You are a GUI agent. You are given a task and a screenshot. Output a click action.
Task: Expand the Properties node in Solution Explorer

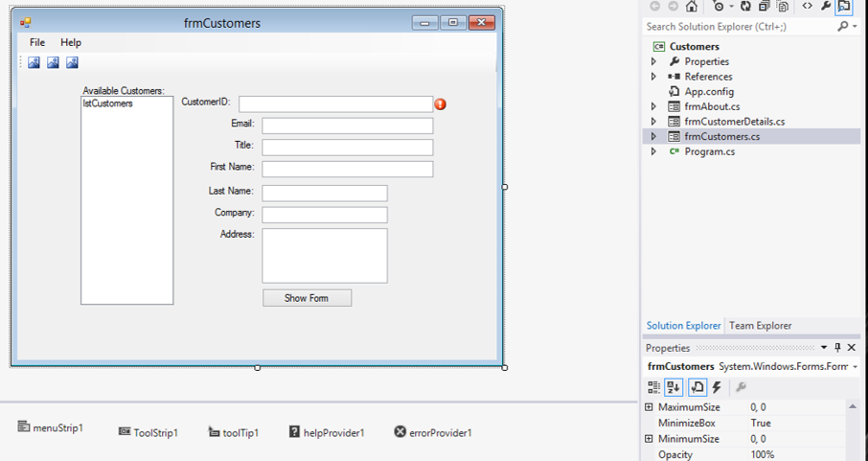(653, 61)
